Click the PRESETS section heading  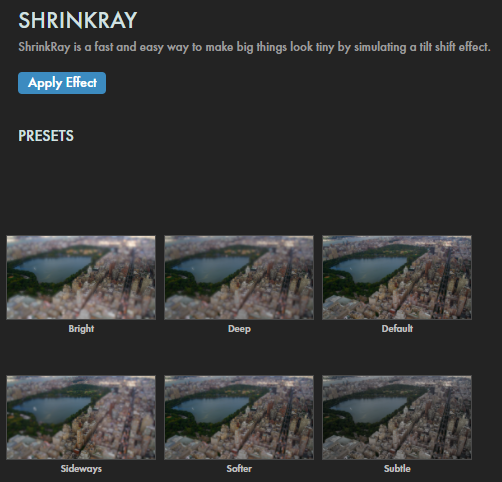click(x=46, y=136)
